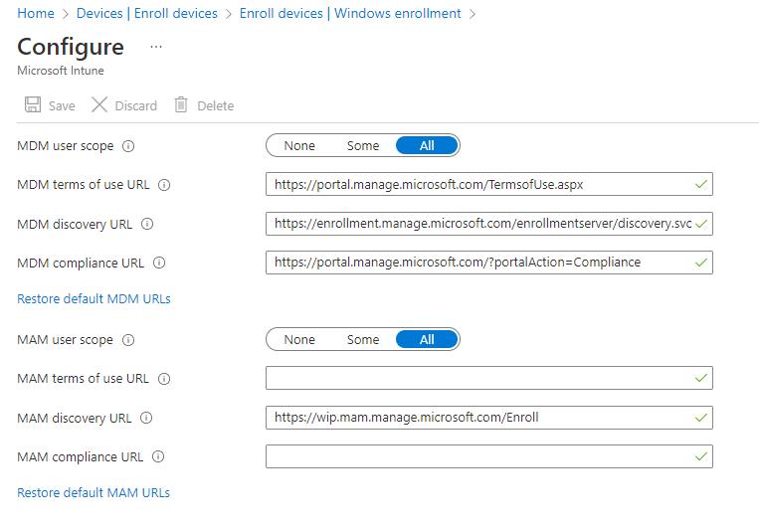Image resolution: width=759 pixels, height=532 pixels.
Task: Show info tooltip for MAM user scope
Action: pos(128,340)
